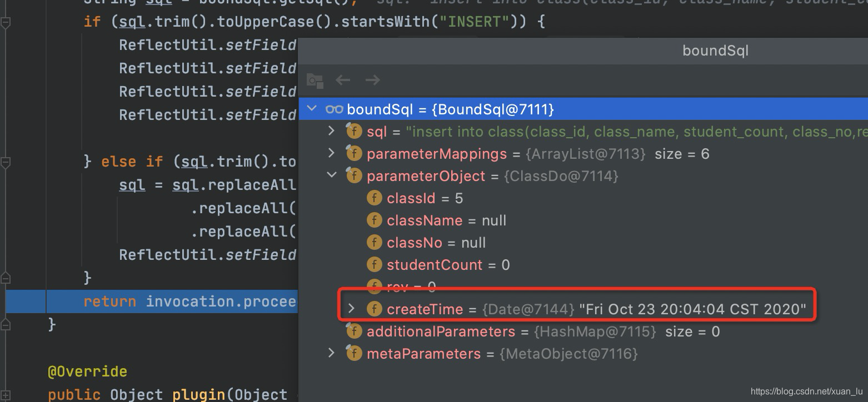
Task: Open the CSDN blog link xuan_lu
Action: coord(807,391)
